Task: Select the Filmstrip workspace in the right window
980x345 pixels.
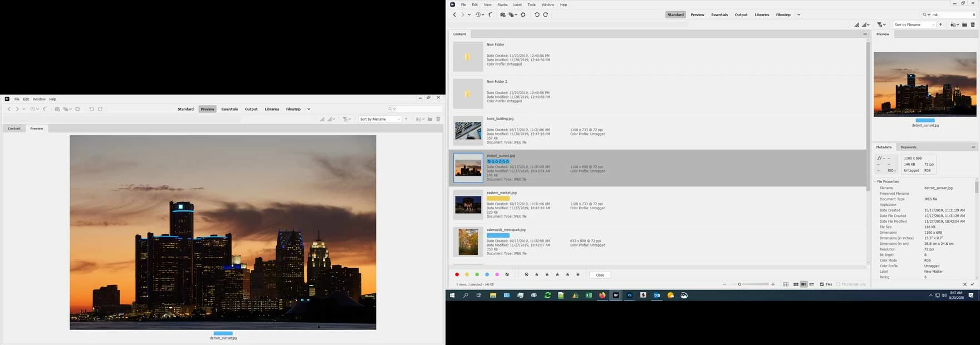Action: tap(783, 14)
